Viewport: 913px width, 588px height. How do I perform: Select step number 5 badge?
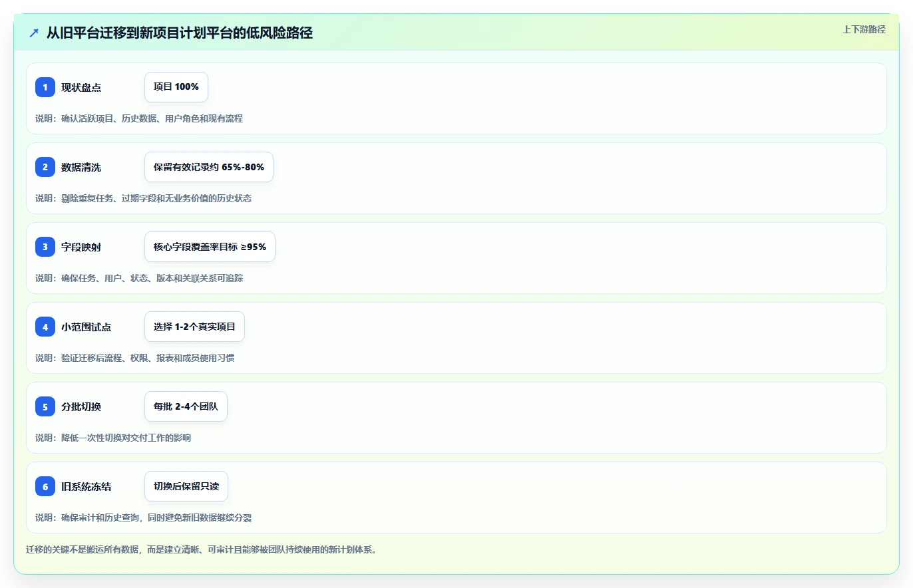point(45,406)
